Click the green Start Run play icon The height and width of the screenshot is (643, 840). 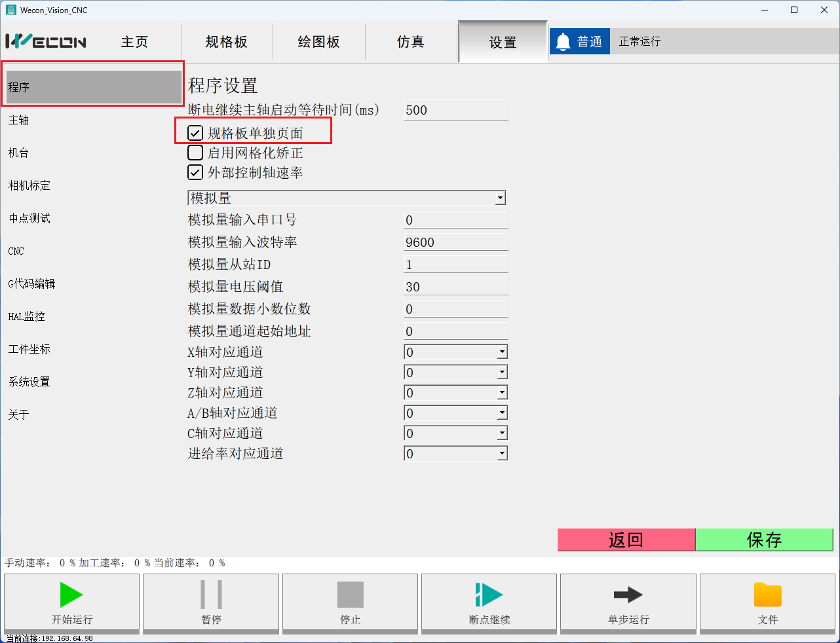[x=71, y=595]
